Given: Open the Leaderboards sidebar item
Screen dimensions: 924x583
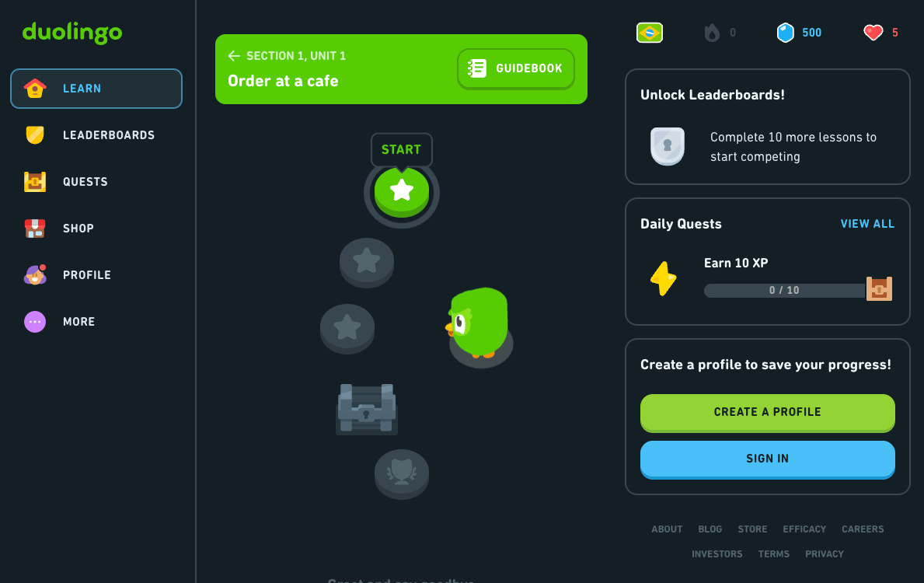Looking at the screenshot, I should 96,135.
